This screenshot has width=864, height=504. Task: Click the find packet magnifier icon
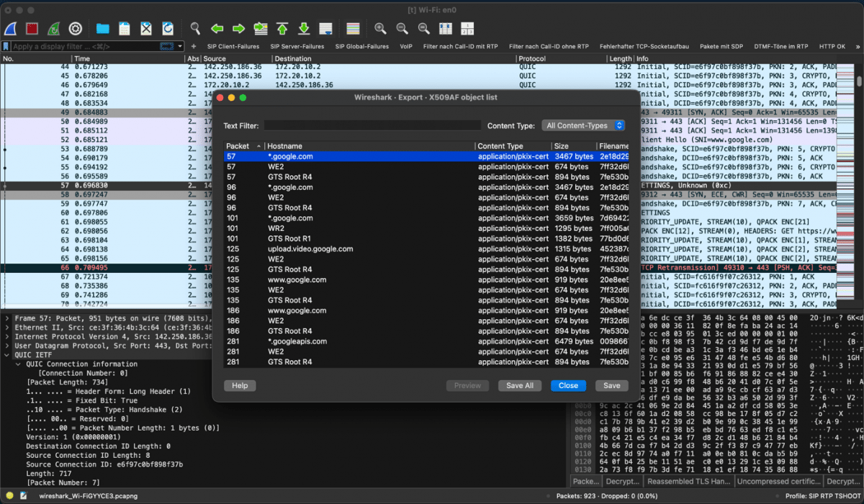pos(195,29)
